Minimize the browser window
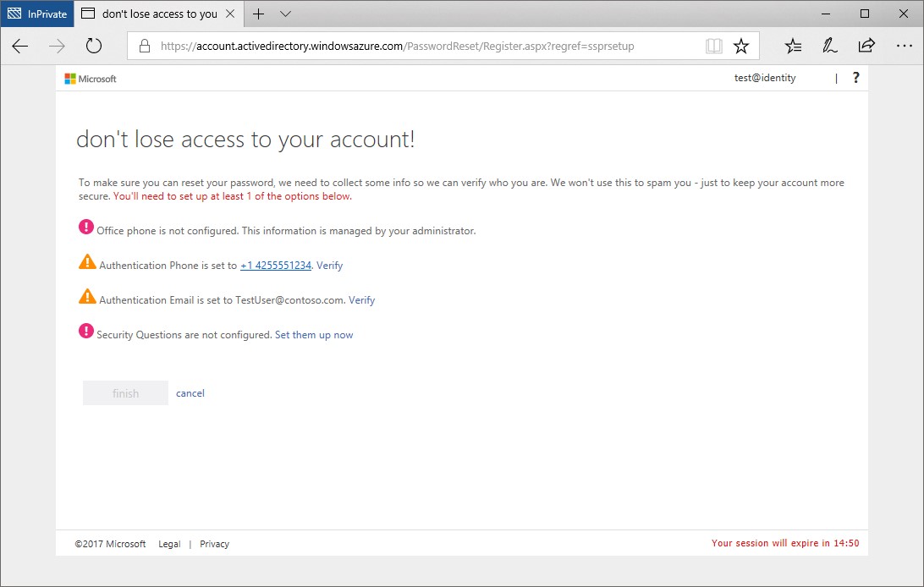Screen dimensions: 924x587 click(x=826, y=14)
